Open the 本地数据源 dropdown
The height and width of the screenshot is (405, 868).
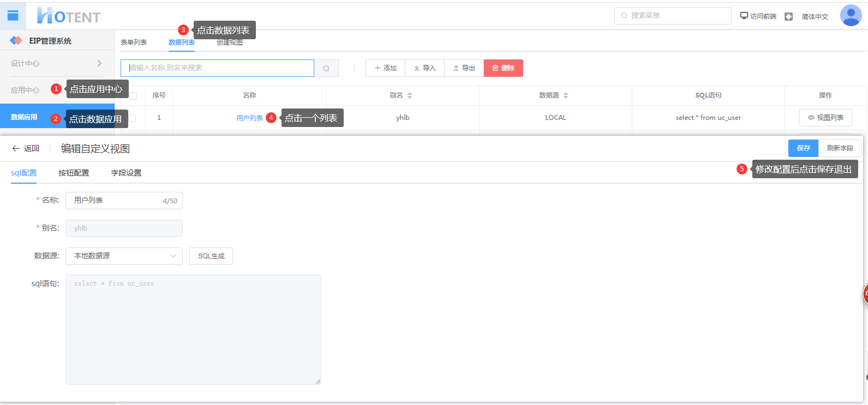pyautogui.click(x=124, y=256)
